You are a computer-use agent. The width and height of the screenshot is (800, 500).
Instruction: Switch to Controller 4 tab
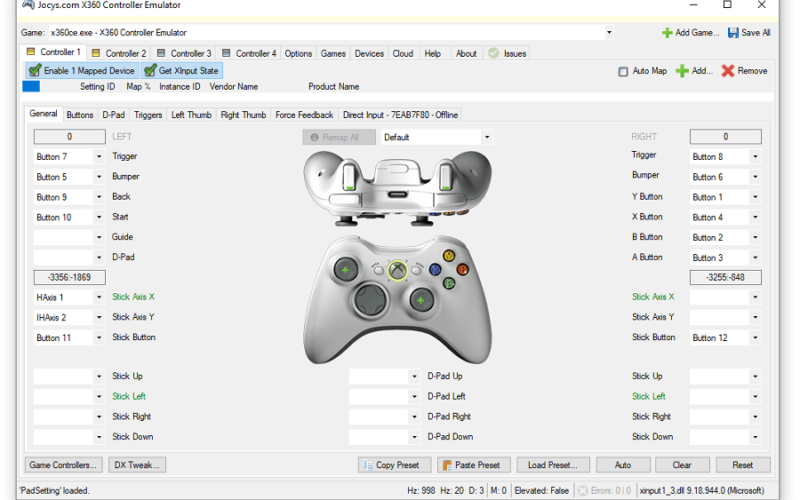tap(249, 53)
